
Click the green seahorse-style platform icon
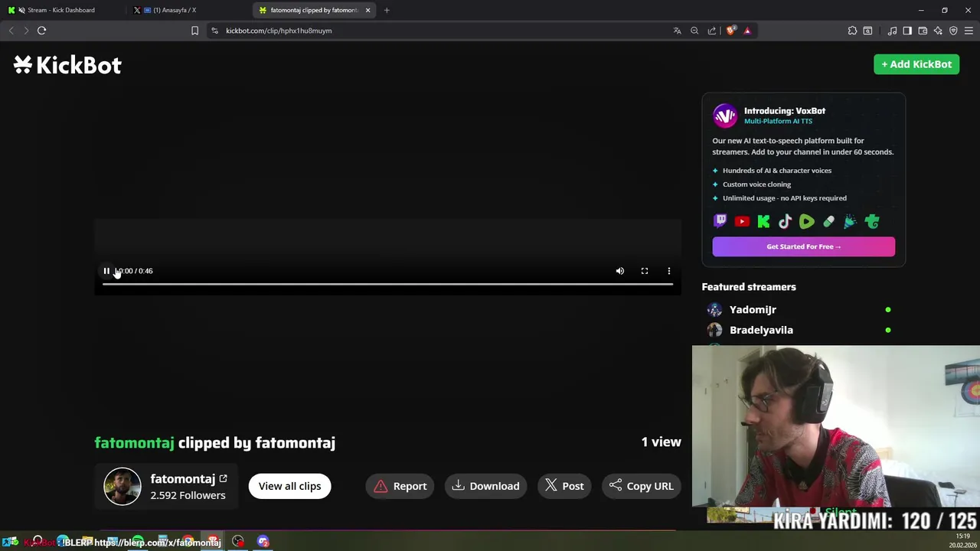click(872, 222)
